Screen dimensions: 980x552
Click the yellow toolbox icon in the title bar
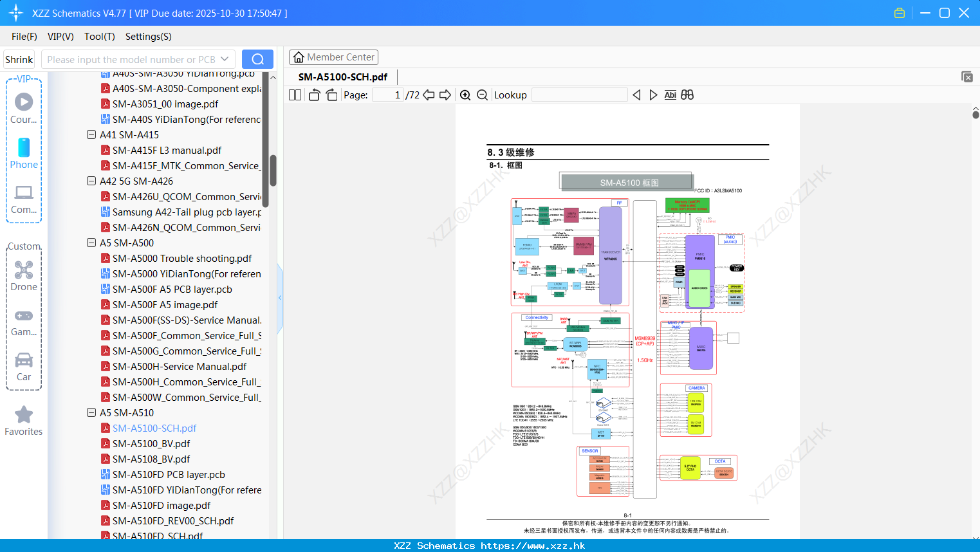(x=900, y=13)
